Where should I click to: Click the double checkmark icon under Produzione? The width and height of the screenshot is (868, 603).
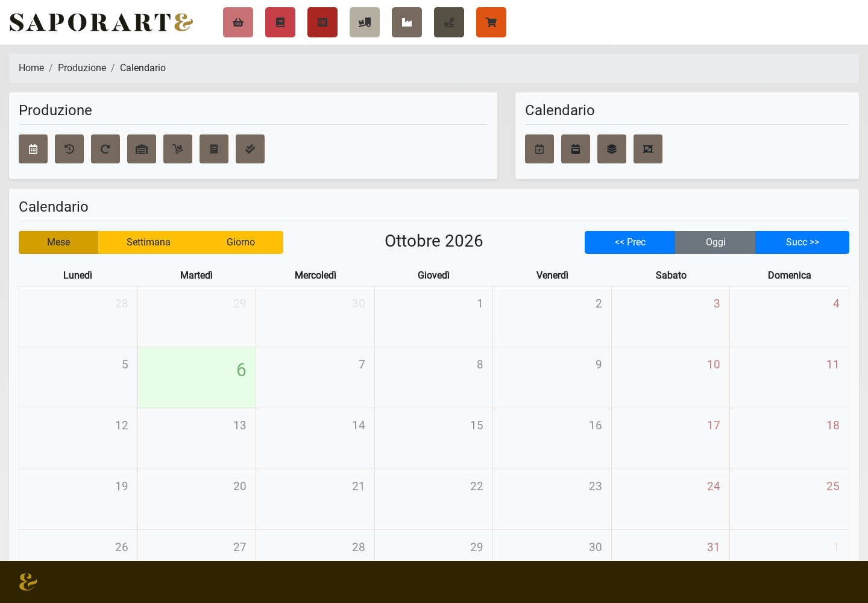point(250,149)
